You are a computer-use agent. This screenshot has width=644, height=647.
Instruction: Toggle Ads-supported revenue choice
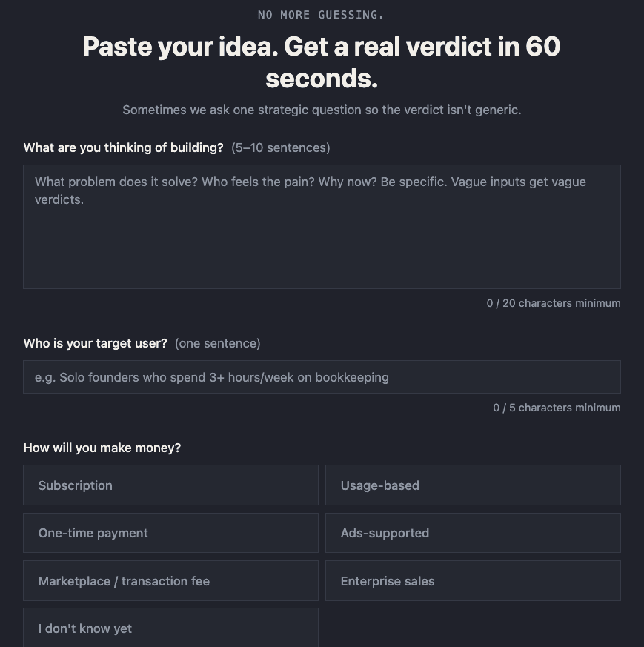pos(472,533)
